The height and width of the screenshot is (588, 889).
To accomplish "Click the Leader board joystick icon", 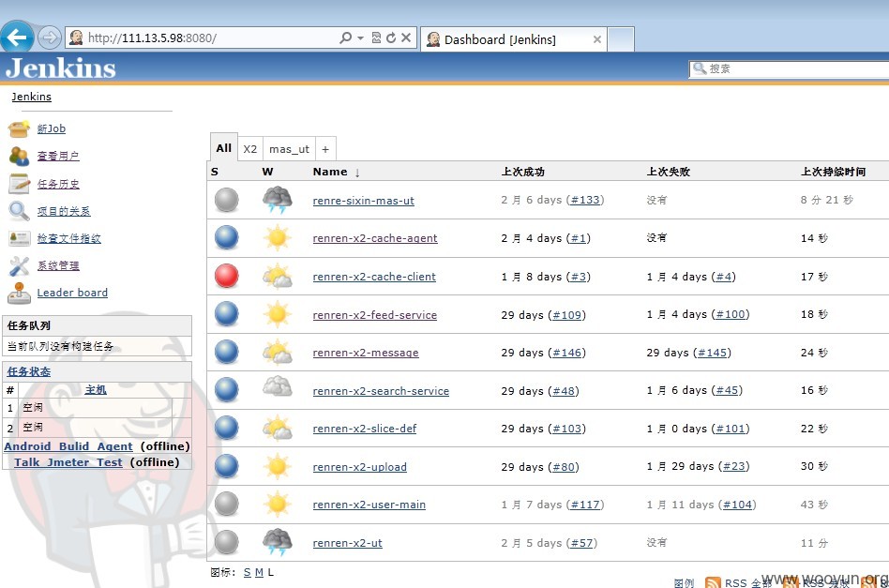I will click(x=19, y=293).
